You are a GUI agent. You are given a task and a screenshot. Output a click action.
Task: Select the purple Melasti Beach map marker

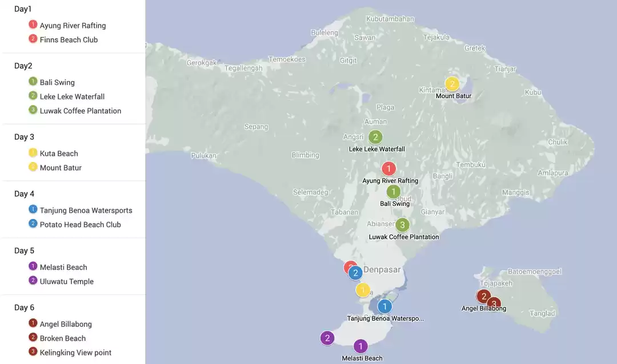(x=360, y=346)
